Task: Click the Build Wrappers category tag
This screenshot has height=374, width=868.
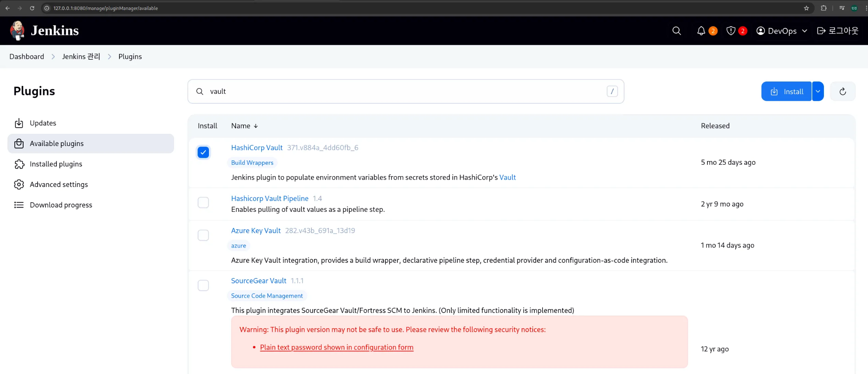Action: coord(252,163)
